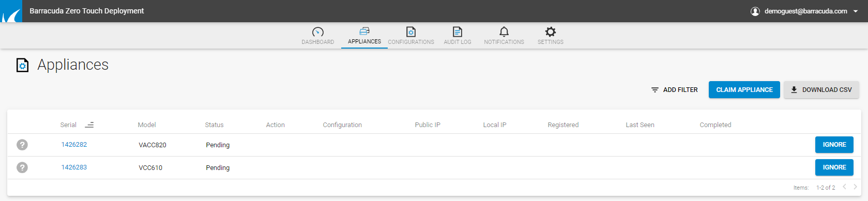Click the Configuration column header
This screenshot has height=201, width=868.
(342, 125)
